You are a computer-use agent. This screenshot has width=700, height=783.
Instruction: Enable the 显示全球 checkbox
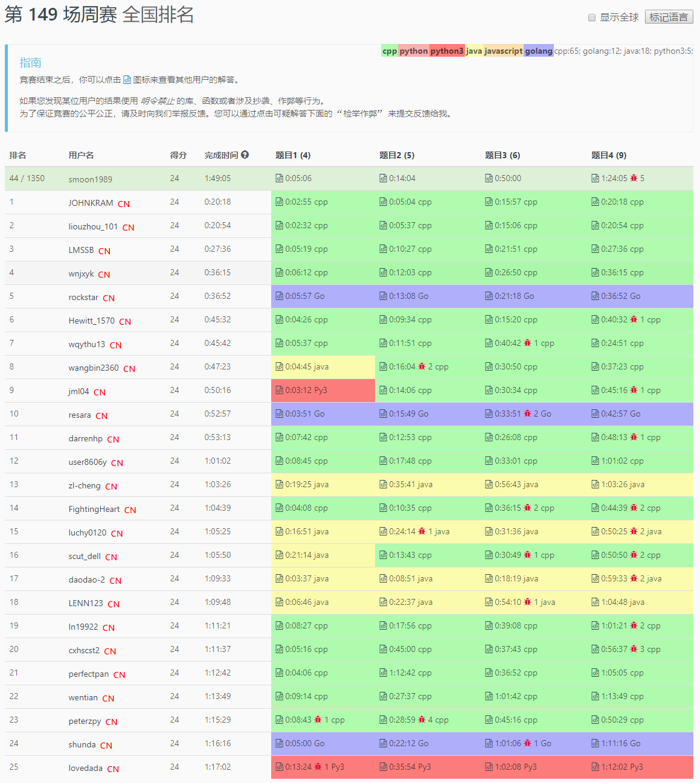[592, 17]
